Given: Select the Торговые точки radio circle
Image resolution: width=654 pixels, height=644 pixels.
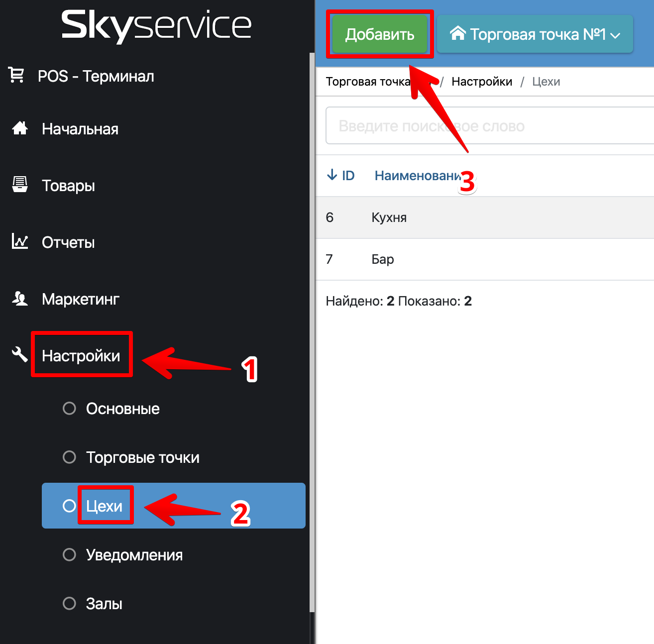Looking at the screenshot, I should (x=70, y=457).
